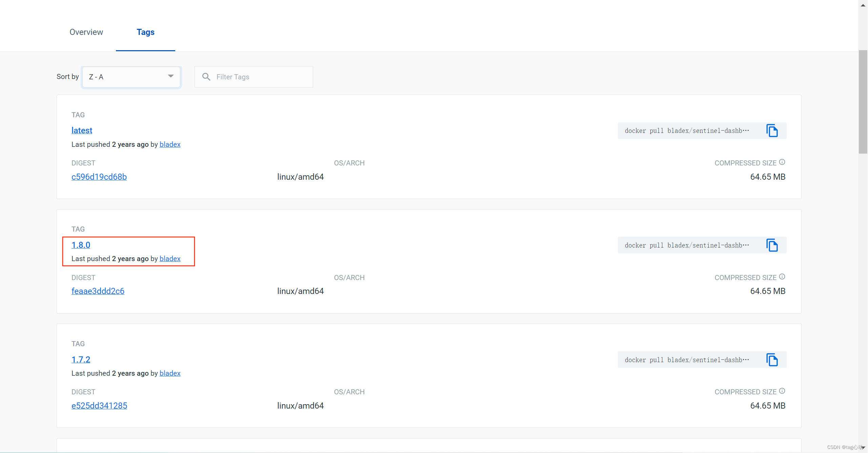Click the info icon beside latest Compressed Size
Image resolution: width=868 pixels, height=453 pixels.
click(x=782, y=162)
